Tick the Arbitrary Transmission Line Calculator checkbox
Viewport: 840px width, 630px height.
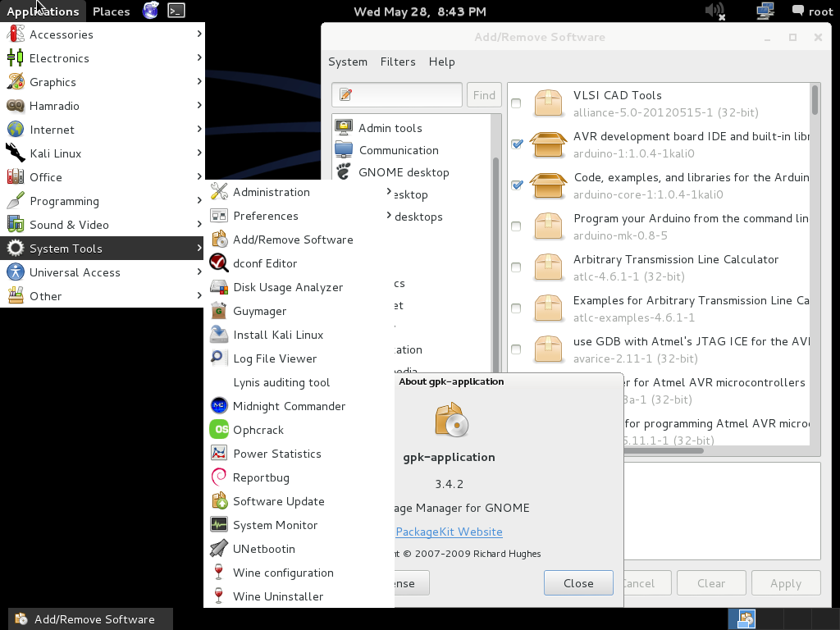[517, 267]
